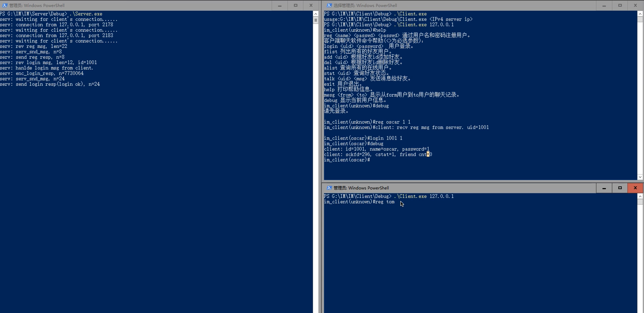Click PowerShell icon in top-right client window title
This screenshot has width=644, height=313.
(329, 5)
